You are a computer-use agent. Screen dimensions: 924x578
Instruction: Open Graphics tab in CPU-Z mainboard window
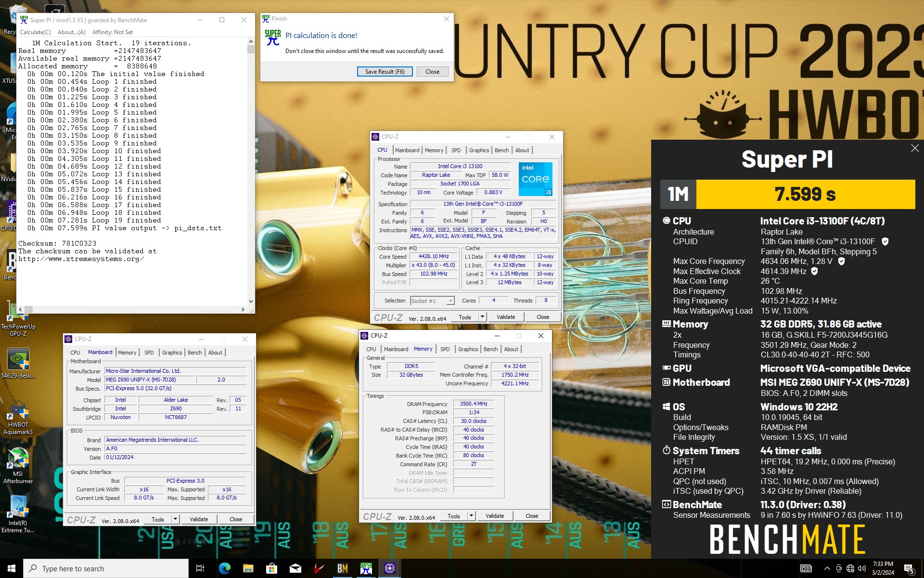[x=172, y=353]
